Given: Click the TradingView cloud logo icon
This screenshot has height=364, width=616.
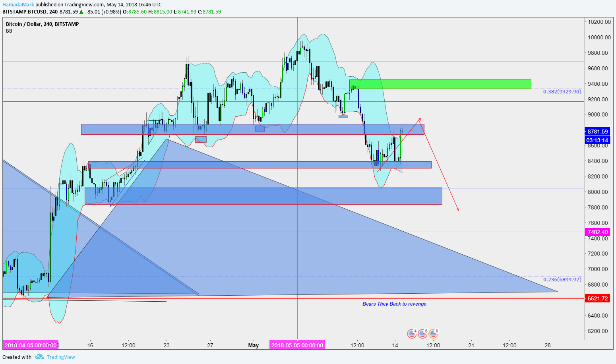Looking at the screenshot, I should coord(39,357).
